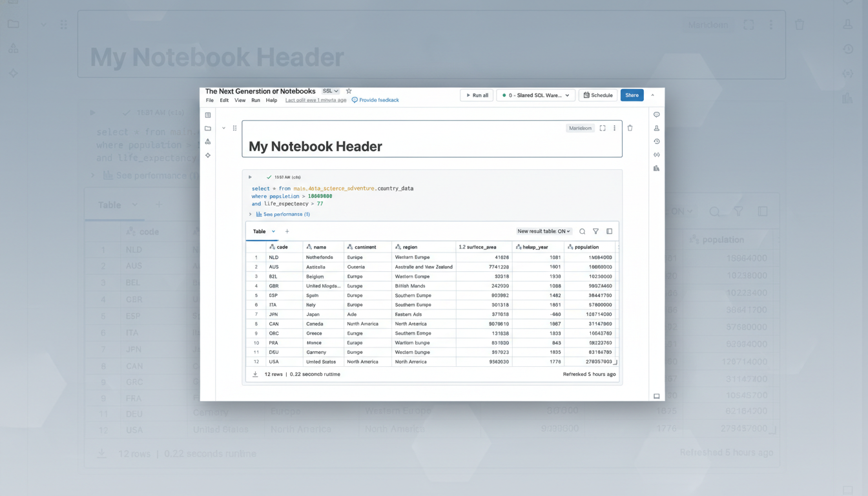Delete the My Notebook Header cell
868x496 pixels.
click(x=630, y=128)
